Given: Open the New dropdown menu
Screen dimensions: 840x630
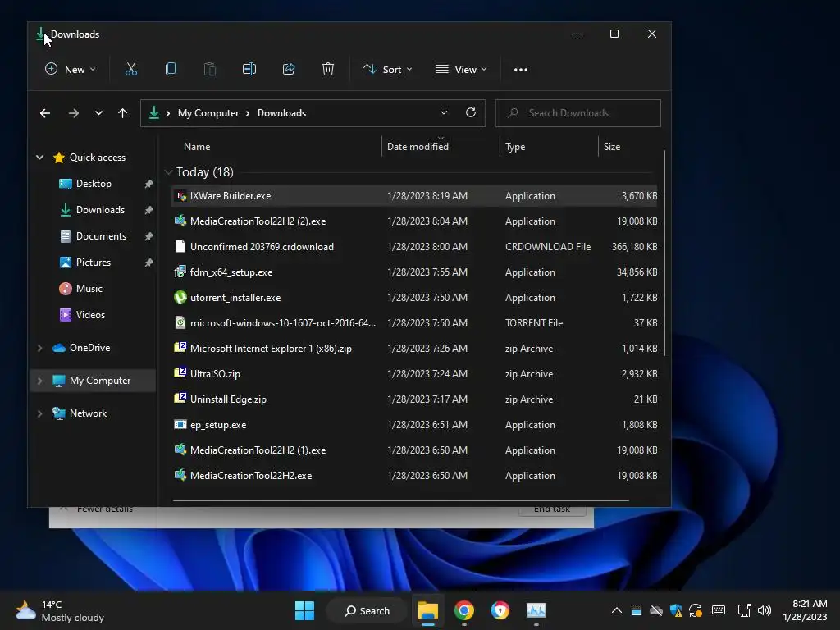Looking at the screenshot, I should [x=71, y=69].
